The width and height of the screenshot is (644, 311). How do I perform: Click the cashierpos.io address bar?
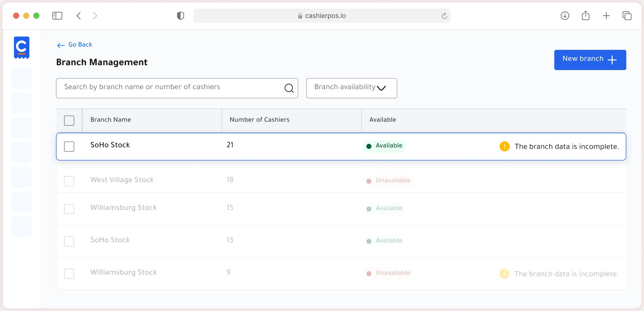[322, 16]
